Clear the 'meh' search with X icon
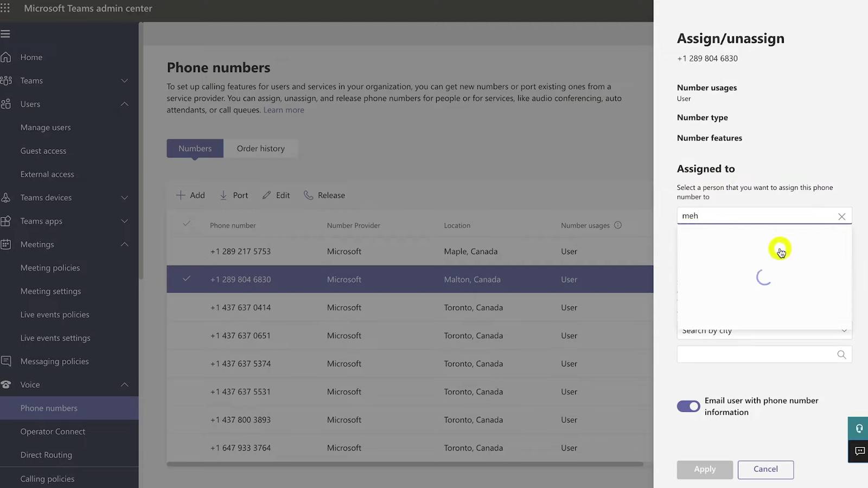 (841, 216)
